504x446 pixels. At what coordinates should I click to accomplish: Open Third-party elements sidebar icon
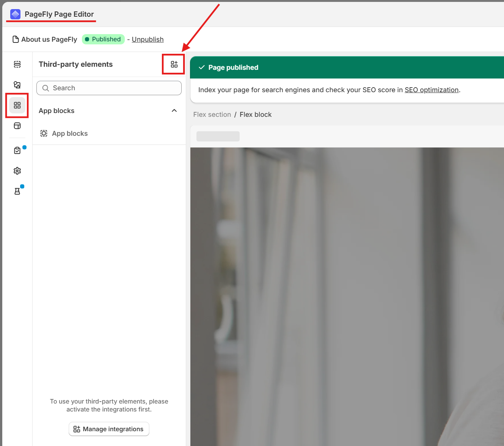pyautogui.click(x=17, y=105)
